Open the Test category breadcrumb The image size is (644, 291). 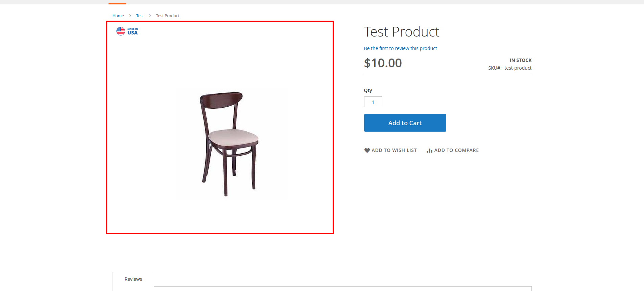click(140, 16)
